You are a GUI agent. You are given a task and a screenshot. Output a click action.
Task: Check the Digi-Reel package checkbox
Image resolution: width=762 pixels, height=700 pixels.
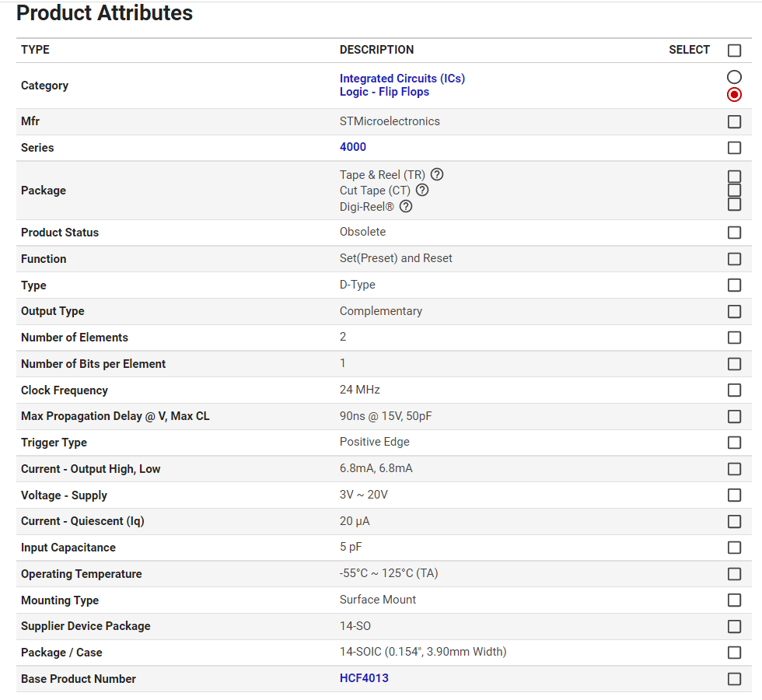click(x=734, y=205)
